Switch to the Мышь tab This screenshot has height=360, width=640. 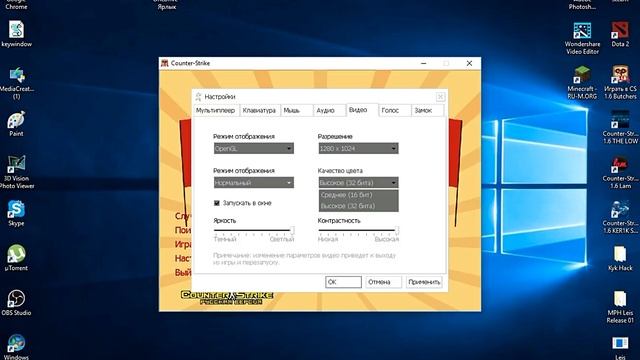(x=297, y=111)
